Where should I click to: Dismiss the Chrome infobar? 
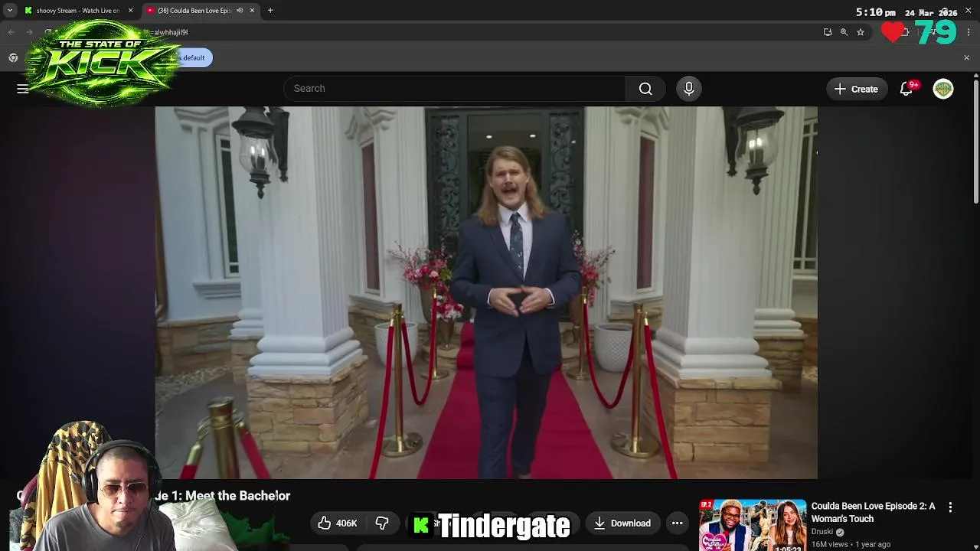pos(966,58)
